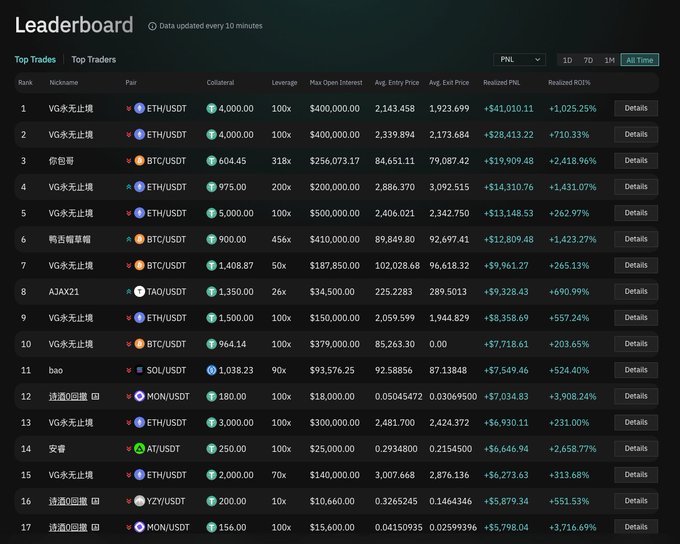Click the BTC coin icon in rank 10 row
The width and height of the screenshot is (680, 544).
[x=140, y=344]
